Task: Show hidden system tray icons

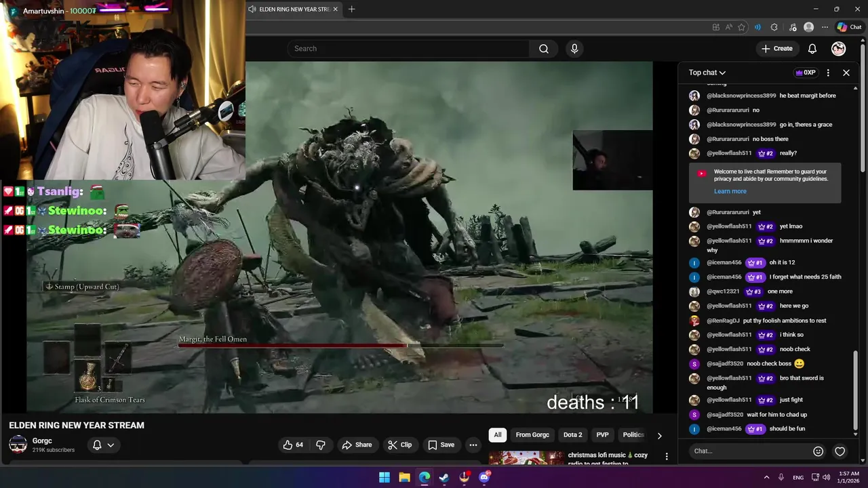Action: tap(767, 477)
